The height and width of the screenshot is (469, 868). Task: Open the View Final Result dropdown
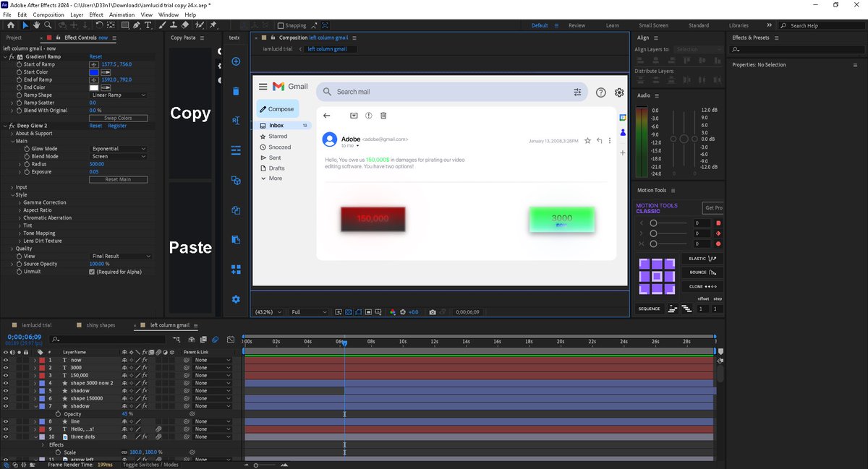122,257
